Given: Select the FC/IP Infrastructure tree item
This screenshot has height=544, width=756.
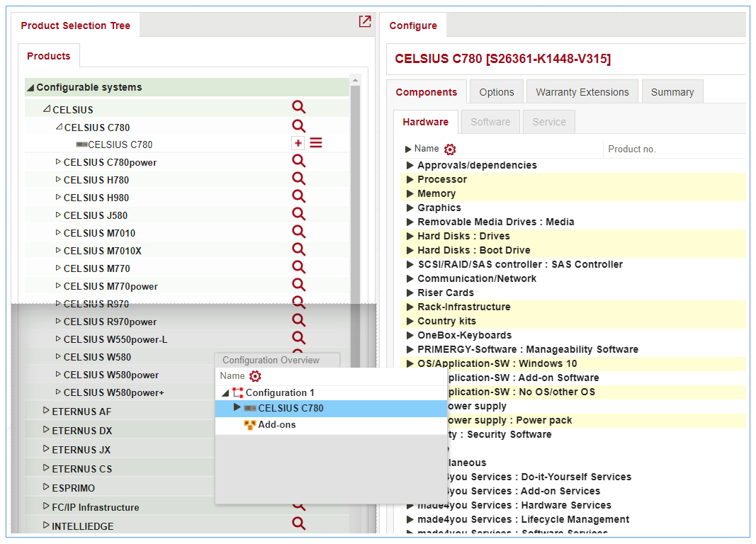Looking at the screenshot, I should click(96, 507).
